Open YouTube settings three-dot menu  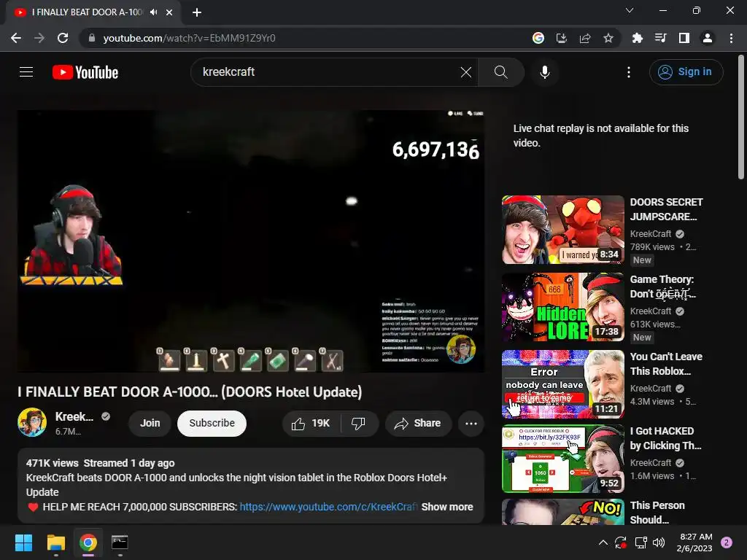[629, 72]
